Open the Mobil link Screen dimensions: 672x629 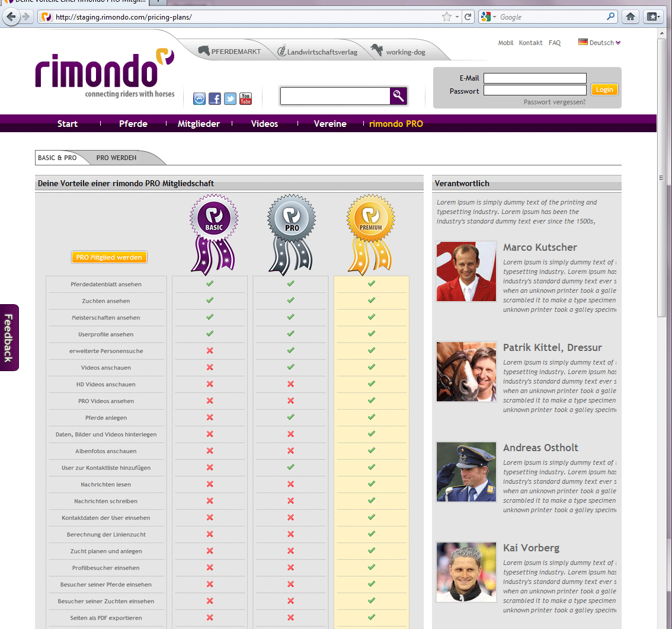coord(505,43)
